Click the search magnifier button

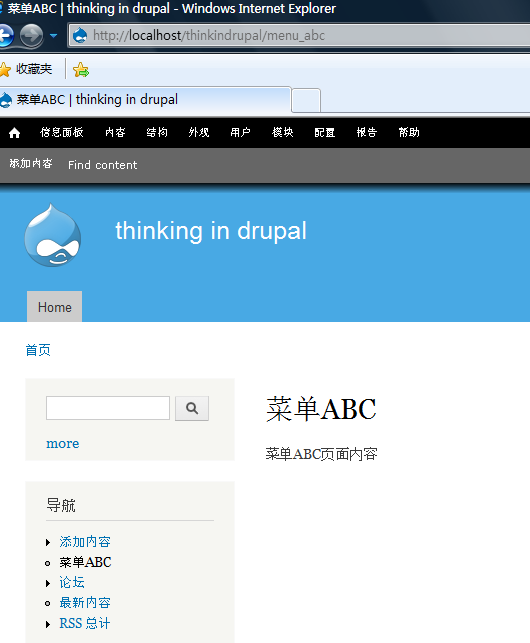[x=192, y=408]
